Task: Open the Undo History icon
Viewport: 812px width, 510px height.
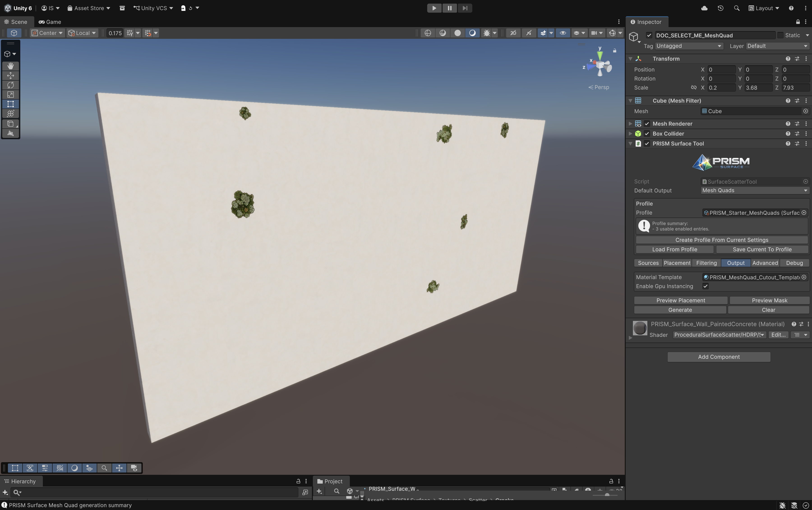Action: (720, 8)
